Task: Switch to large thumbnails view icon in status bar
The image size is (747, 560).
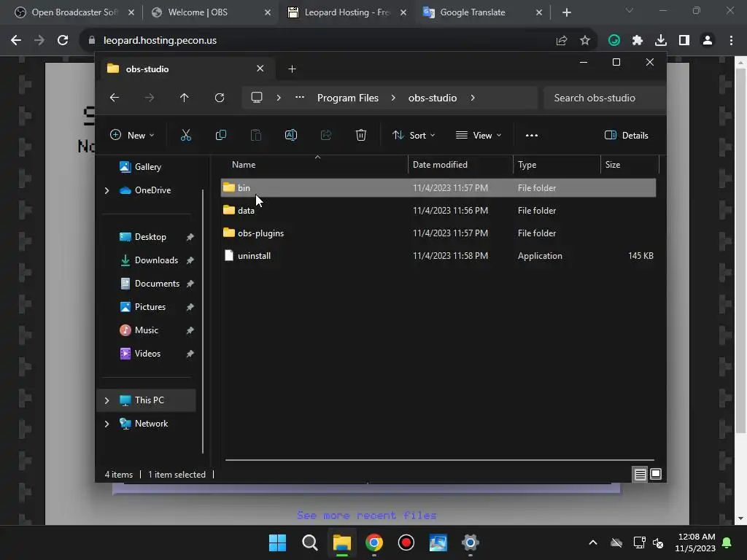Action: (656, 474)
